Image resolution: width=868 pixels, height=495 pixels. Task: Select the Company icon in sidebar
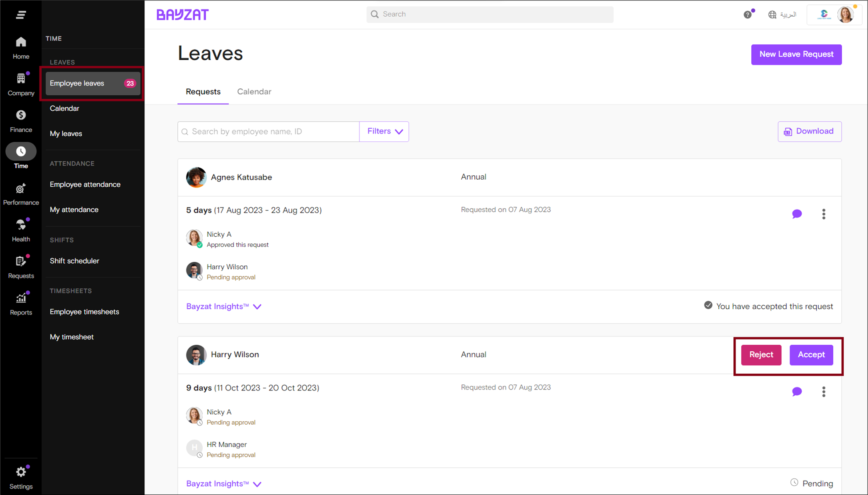coord(21,83)
